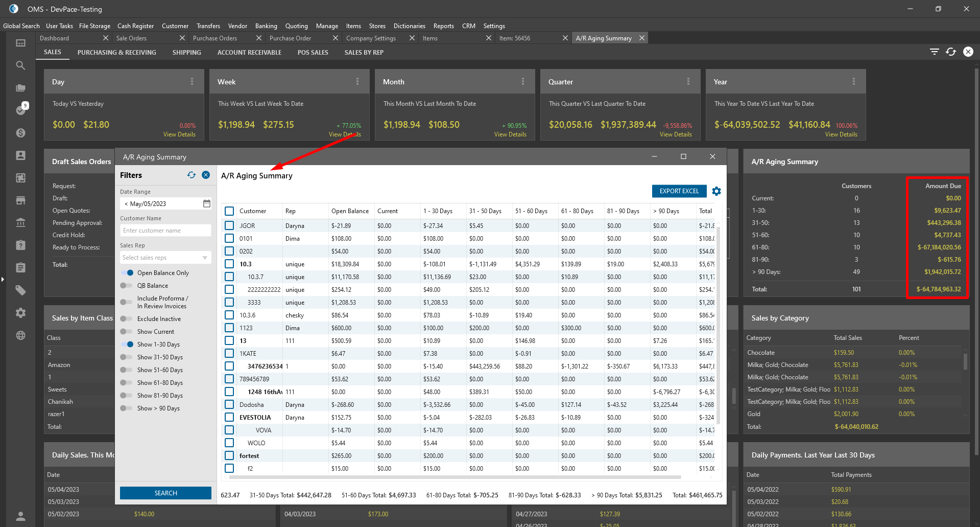The image size is (980, 527).
Task: Tick the checkbox for customer Dodosha
Action: (229, 405)
